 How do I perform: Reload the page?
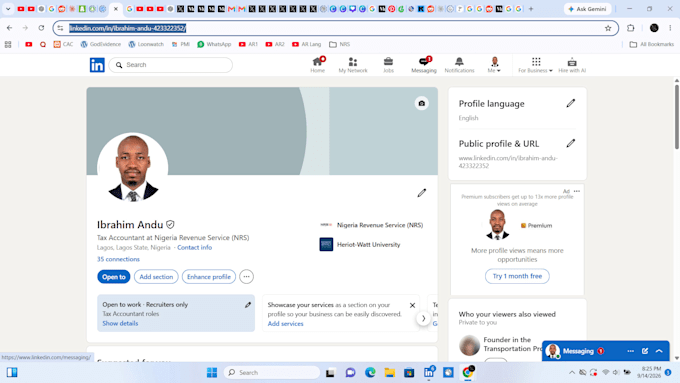point(41,28)
